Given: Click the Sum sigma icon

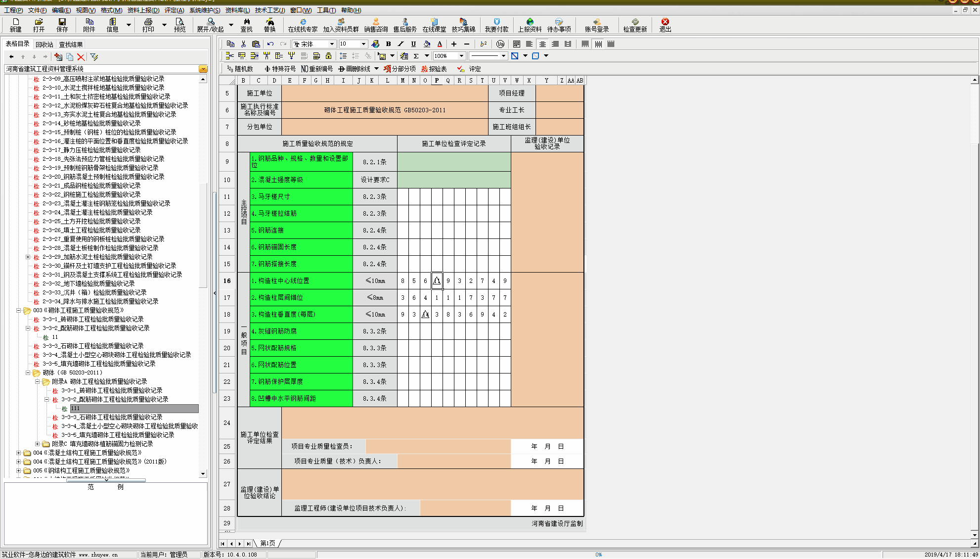Looking at the screenshot, I should point(416,56).
